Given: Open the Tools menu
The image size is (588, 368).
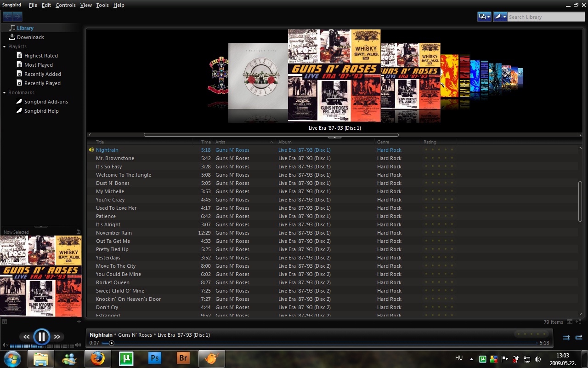Looking at the screenshot, I should click(102, 5).
